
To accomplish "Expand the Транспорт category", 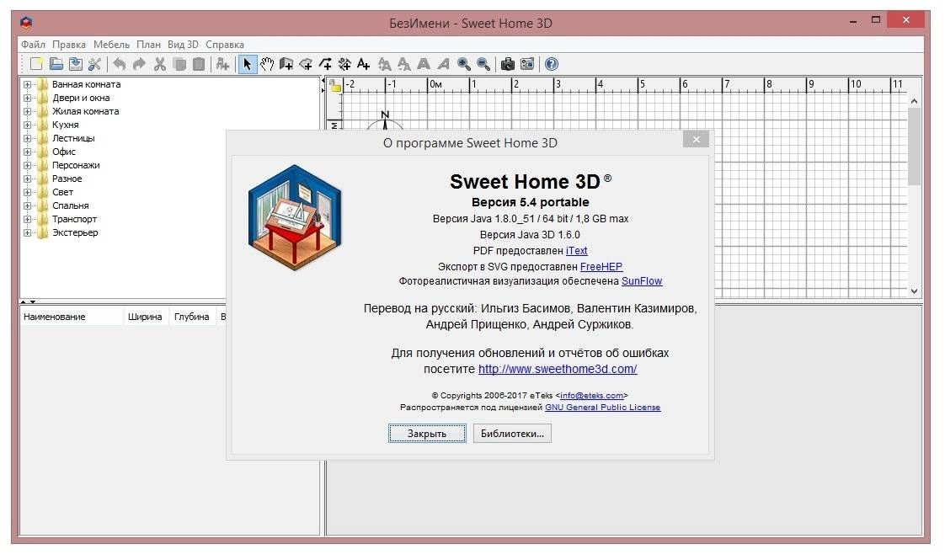I will click(27, 220).
